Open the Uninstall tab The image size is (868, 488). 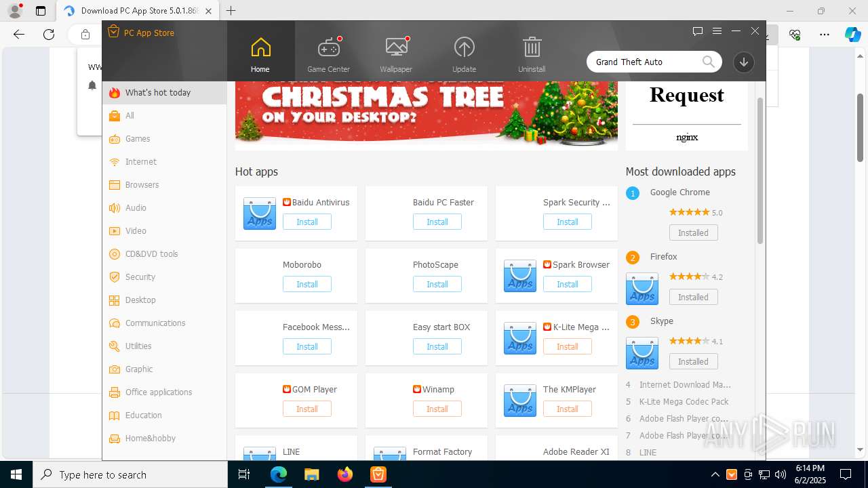tap(532, 54)
